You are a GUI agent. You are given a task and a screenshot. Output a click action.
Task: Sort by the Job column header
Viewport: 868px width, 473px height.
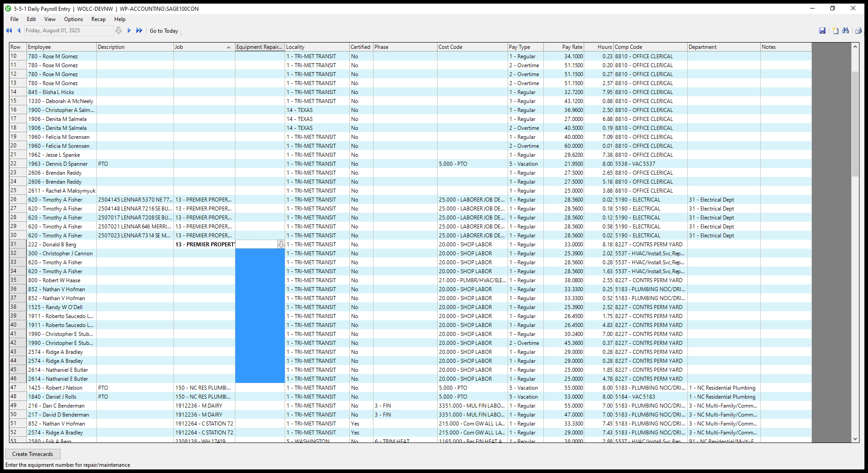click(x=204, y=47)
